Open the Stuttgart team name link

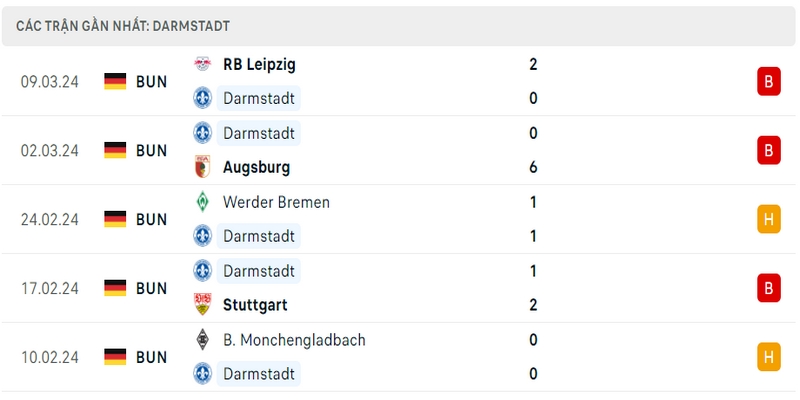[x=255, y=305]
